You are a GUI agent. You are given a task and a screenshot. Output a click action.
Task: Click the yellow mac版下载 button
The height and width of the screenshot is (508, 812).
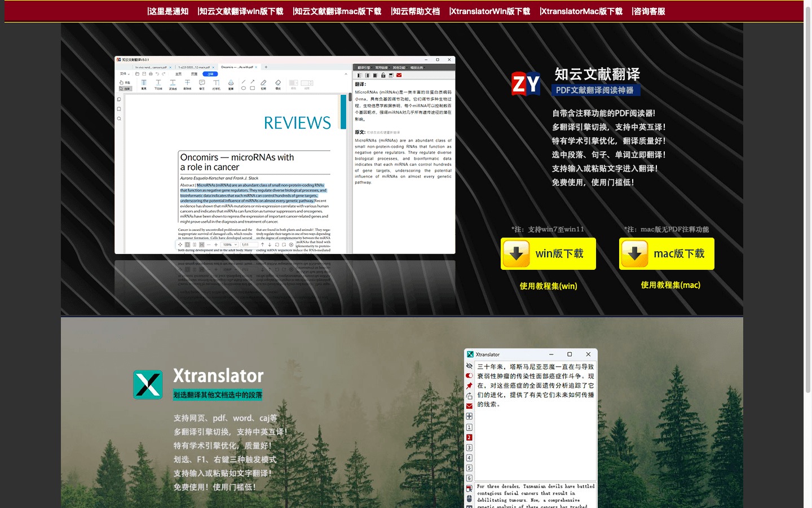(x=667, y=253)
